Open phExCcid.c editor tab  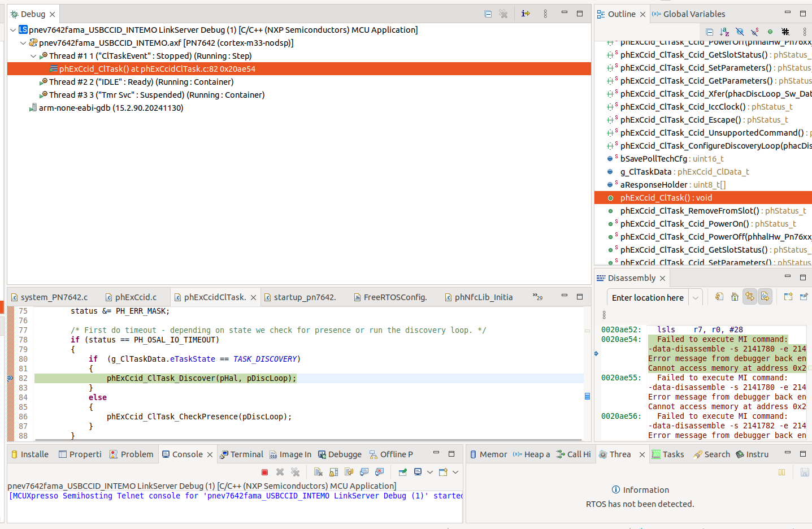[131, 297]
